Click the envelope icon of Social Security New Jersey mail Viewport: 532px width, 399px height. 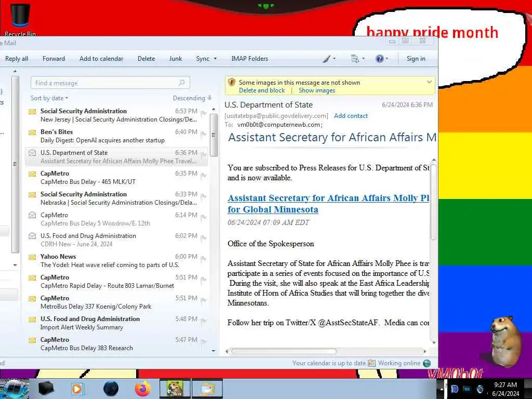[x=32, y=111]
